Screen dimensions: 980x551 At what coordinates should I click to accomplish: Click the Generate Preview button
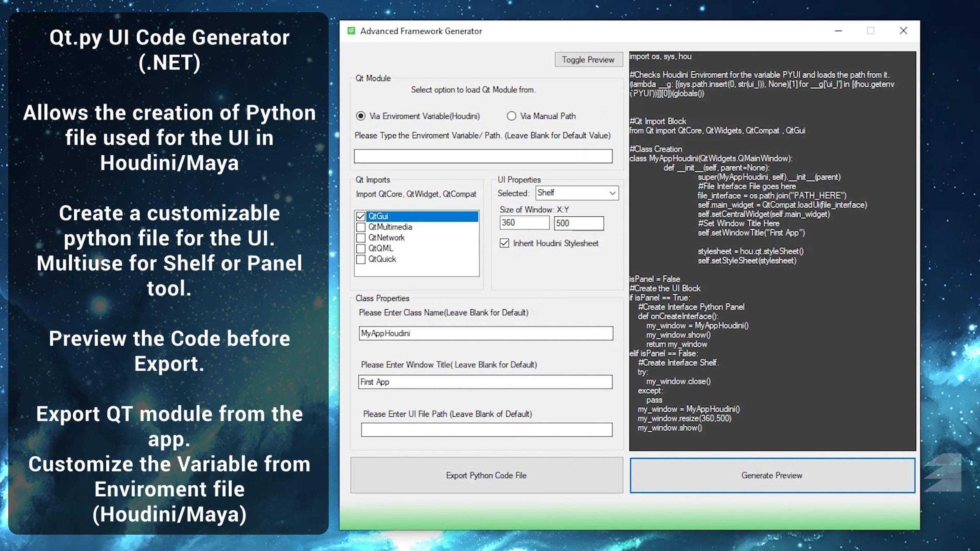coord(772,475)
